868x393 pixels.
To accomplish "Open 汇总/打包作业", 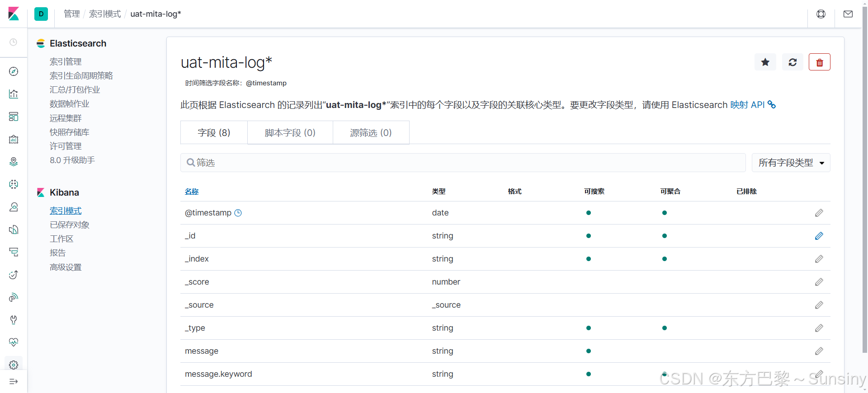I will coord(75,89).
